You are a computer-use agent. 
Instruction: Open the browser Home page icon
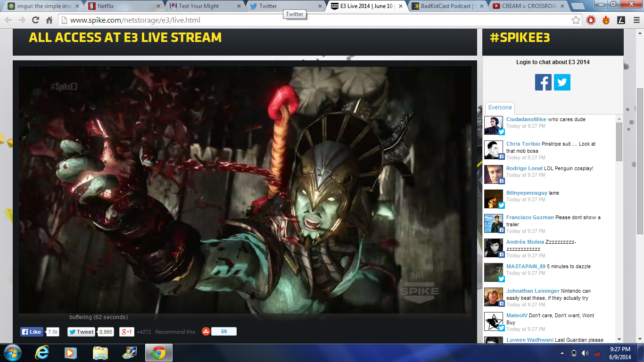coord(49,20)
